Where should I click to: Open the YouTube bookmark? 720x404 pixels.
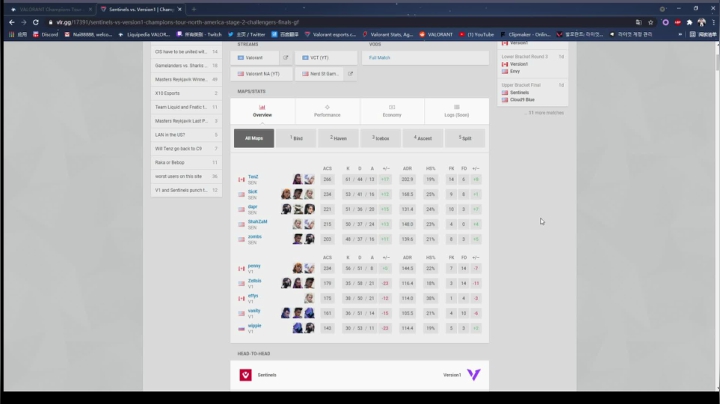[x=477, y=34]
